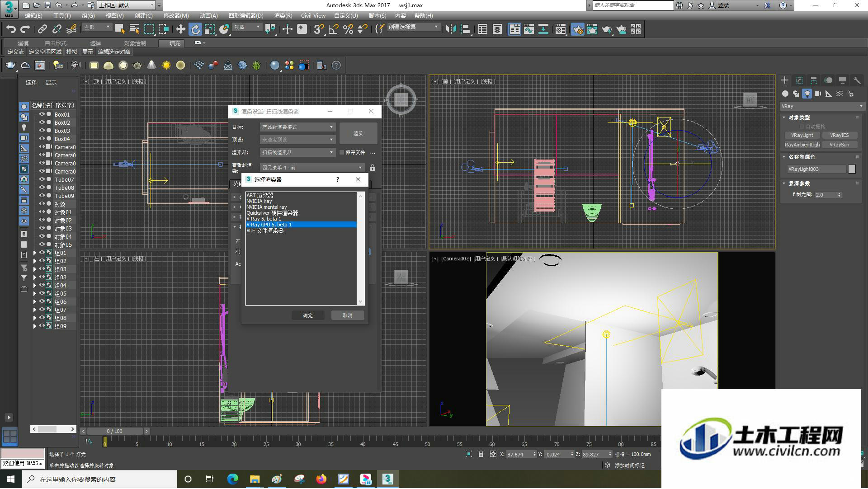The width and height of the screenshot is (868, 489).
Task: Toggle Angle Snap icon
Action: coord(334,29)
